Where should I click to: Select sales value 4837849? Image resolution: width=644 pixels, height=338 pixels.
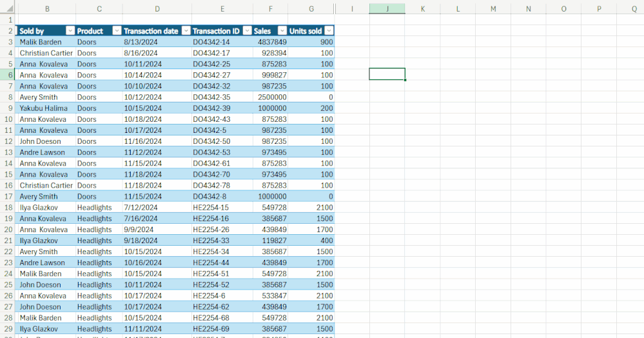click(270, 42)
